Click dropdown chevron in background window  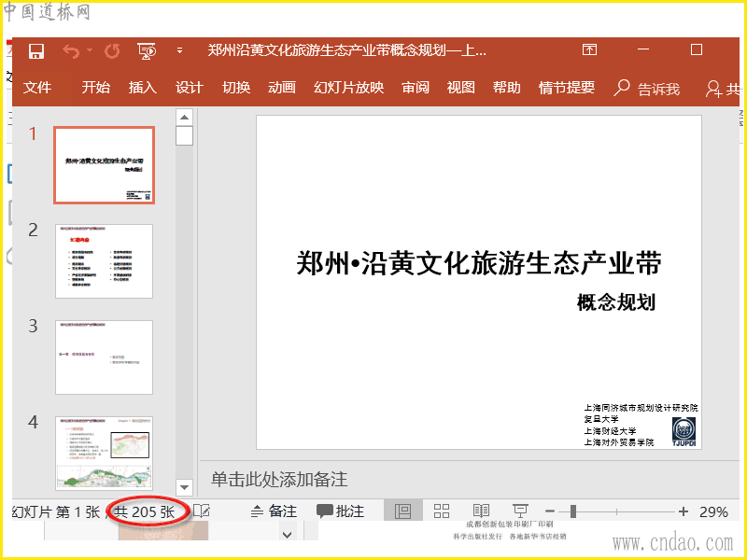[x=287, y=535]
